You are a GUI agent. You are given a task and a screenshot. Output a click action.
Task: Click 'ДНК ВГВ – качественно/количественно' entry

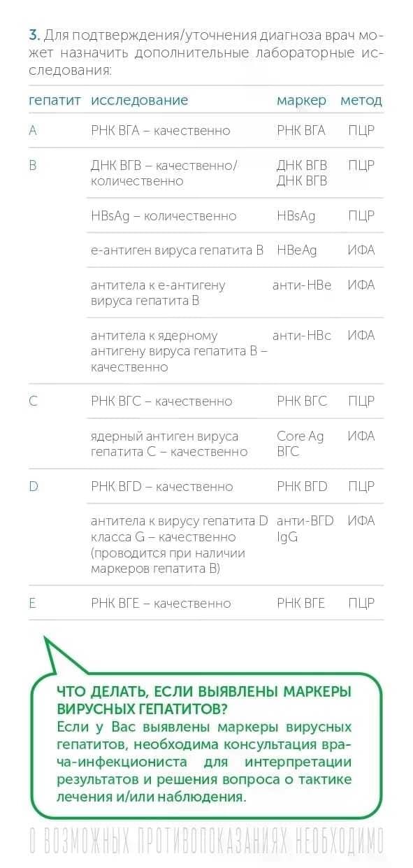[164, 173]
